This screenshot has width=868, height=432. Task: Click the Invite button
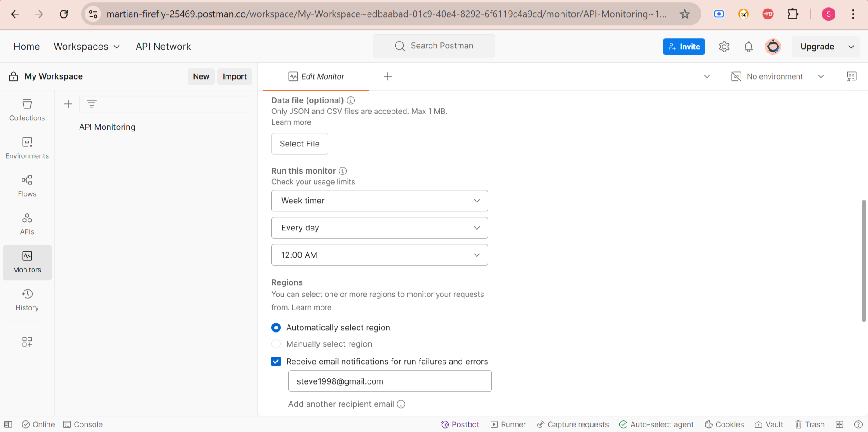(x=684, y=47)
